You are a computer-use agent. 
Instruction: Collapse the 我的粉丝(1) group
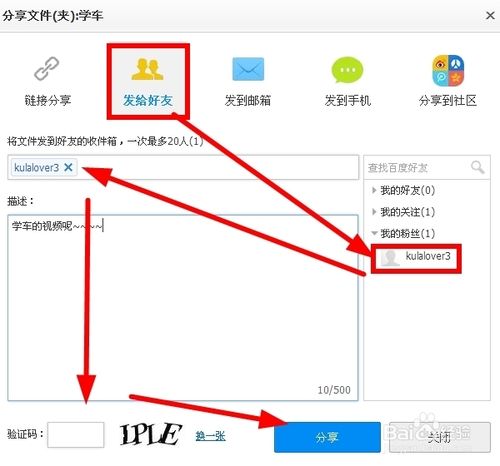tap(374, 233)
